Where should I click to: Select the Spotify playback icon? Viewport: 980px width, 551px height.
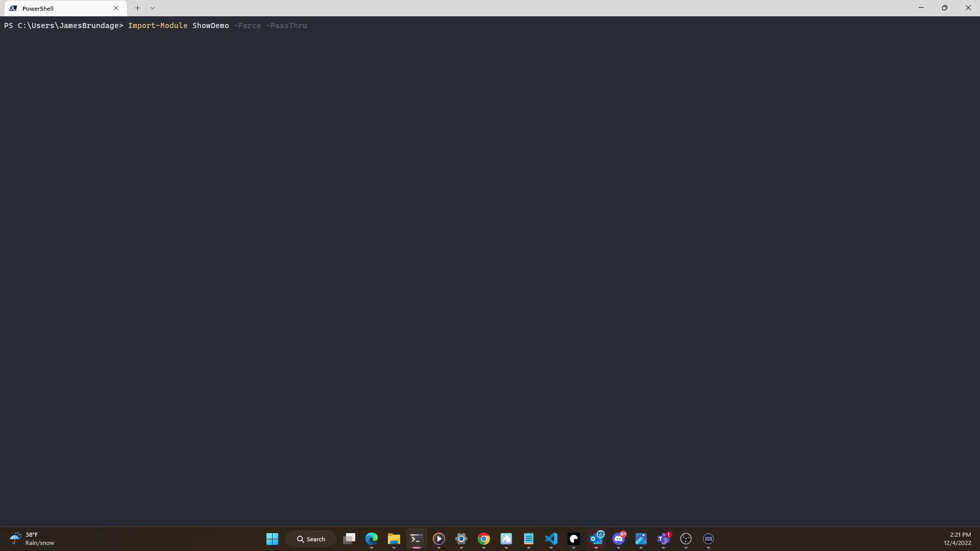438,538
